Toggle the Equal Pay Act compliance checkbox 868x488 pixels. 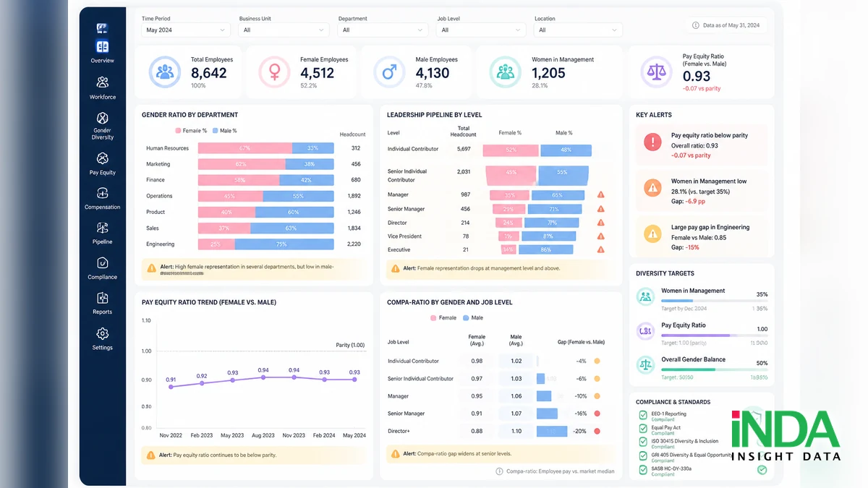click(643, 429)
